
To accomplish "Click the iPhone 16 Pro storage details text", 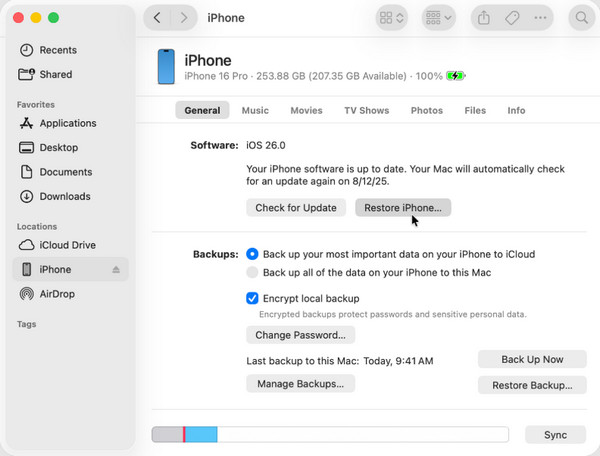I will coord(313,76).
